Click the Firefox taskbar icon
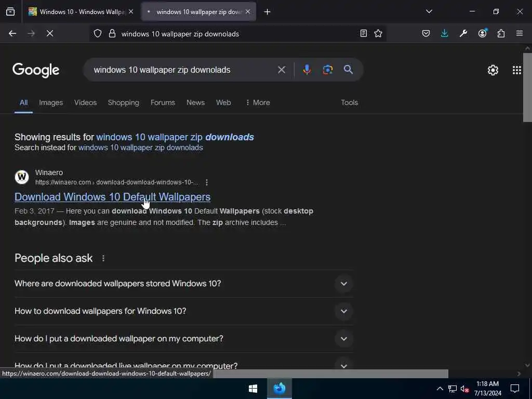532x399 pixels. click(x=280, y=389)
